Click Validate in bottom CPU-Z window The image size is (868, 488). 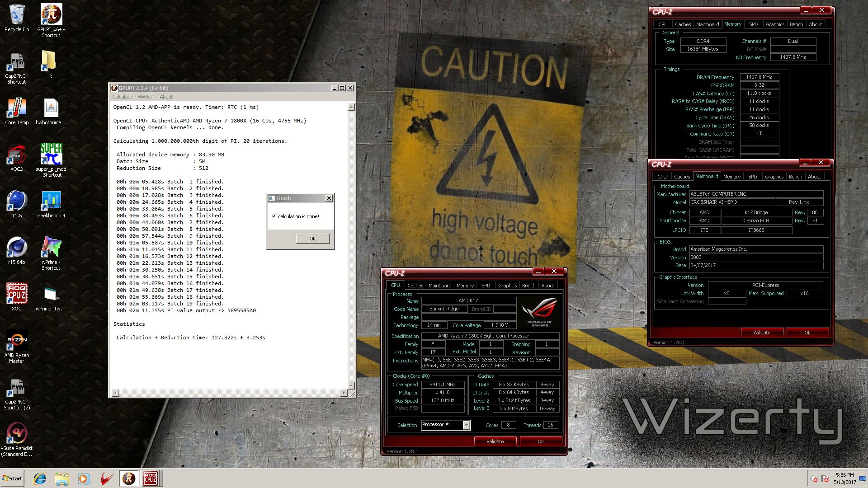point(495,441)
